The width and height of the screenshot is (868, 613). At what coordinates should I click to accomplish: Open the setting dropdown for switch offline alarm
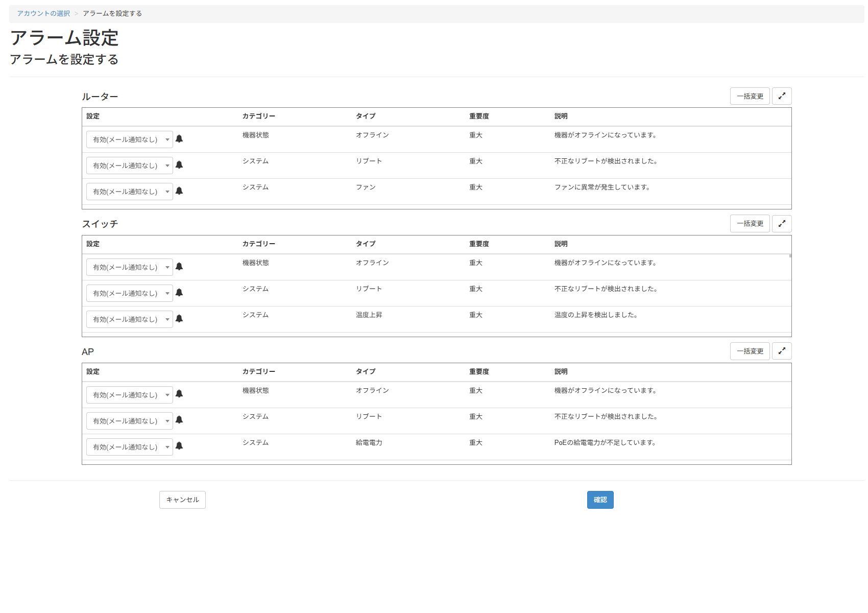click(x=130, y=267)
